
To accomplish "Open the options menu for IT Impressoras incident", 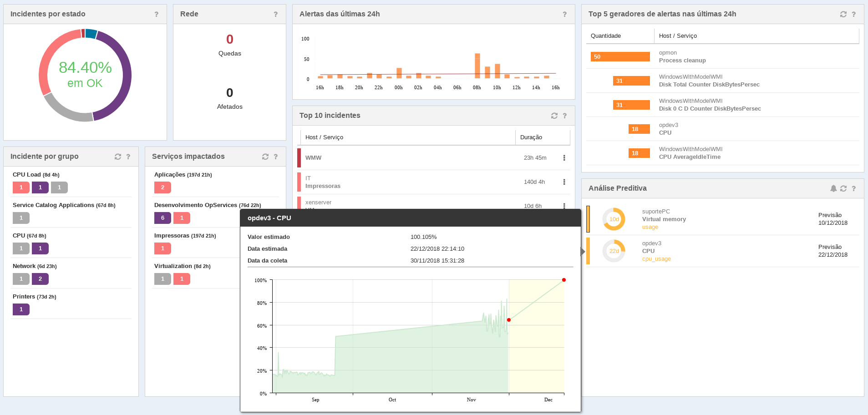I will coord(564,182).
